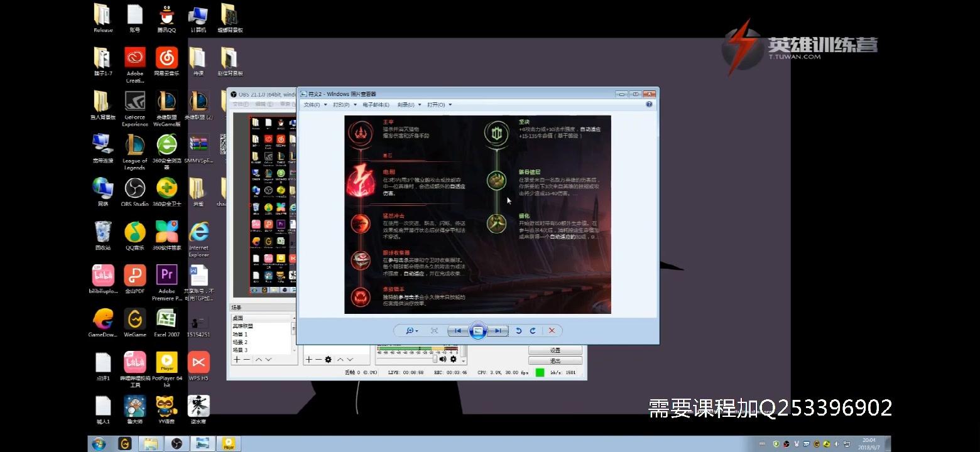Select the 桌面 scene in OBS
980x452 pixels.
[x=261, y=318]
